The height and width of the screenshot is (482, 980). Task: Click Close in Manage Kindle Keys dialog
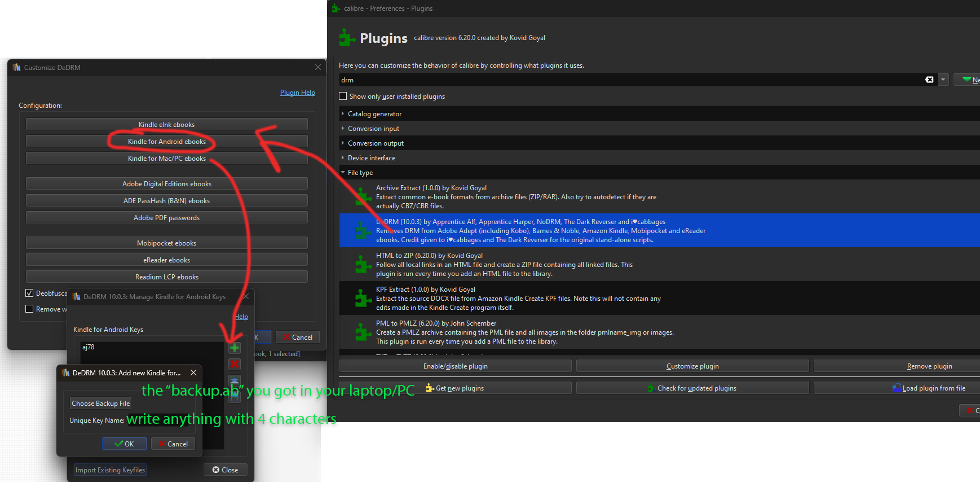coord(225,470)
